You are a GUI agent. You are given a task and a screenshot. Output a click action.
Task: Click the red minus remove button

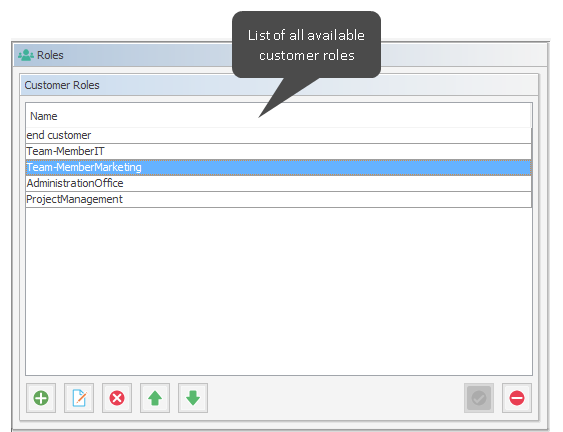coord(517,398)
